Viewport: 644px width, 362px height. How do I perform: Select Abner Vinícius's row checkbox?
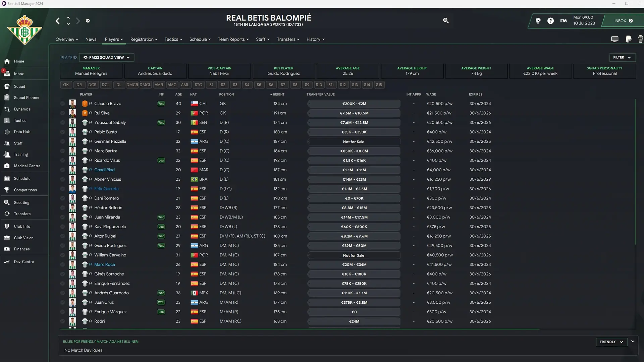[62, 179]
